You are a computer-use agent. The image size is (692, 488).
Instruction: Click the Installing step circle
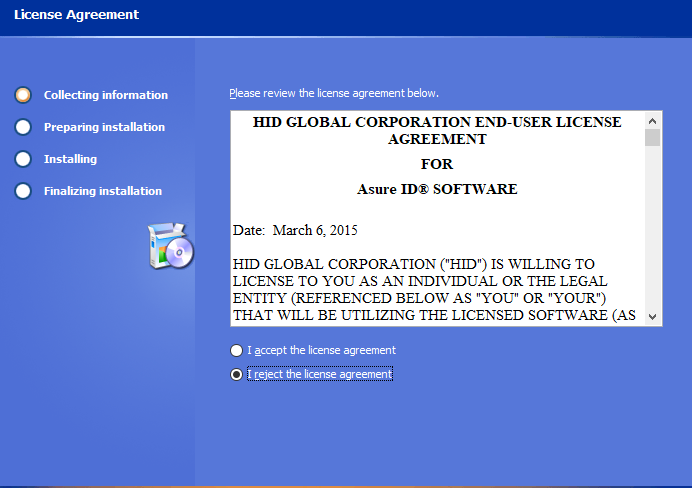click(23, 159)
